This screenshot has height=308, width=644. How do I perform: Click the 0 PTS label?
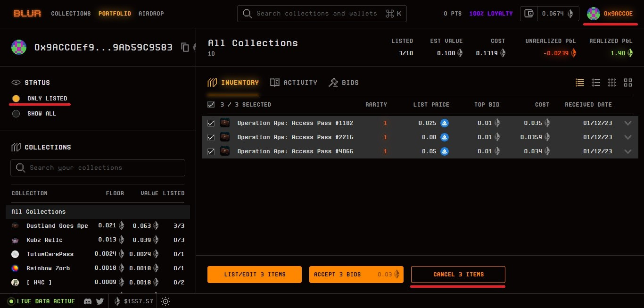(x=453, y=14)
